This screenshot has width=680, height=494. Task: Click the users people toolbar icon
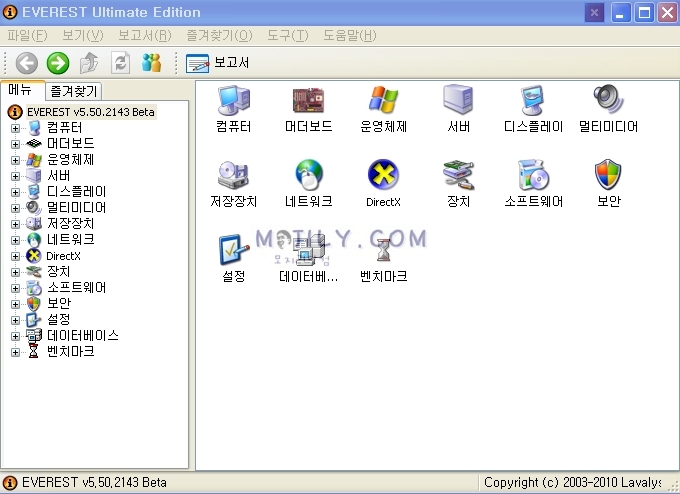click(x=151, y=63)
